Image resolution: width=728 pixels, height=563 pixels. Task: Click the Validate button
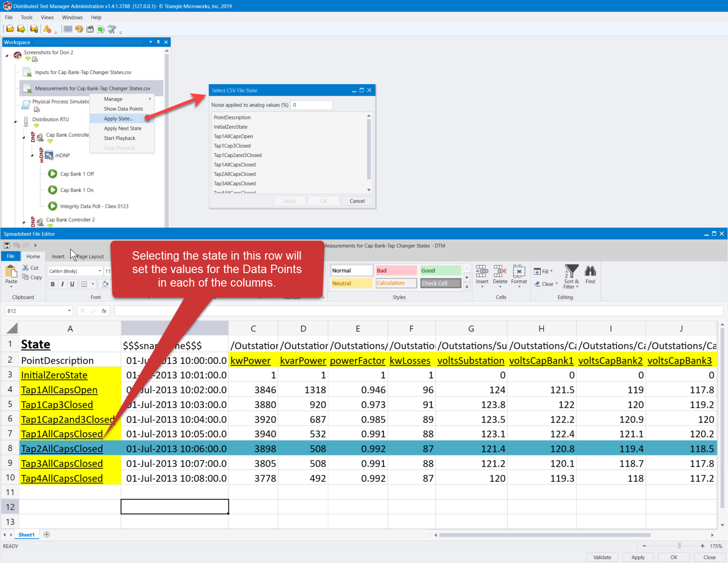602,557
